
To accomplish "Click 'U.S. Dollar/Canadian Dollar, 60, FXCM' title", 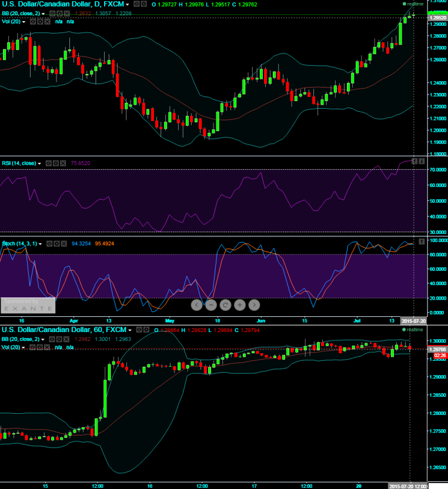I will point(64,330).
